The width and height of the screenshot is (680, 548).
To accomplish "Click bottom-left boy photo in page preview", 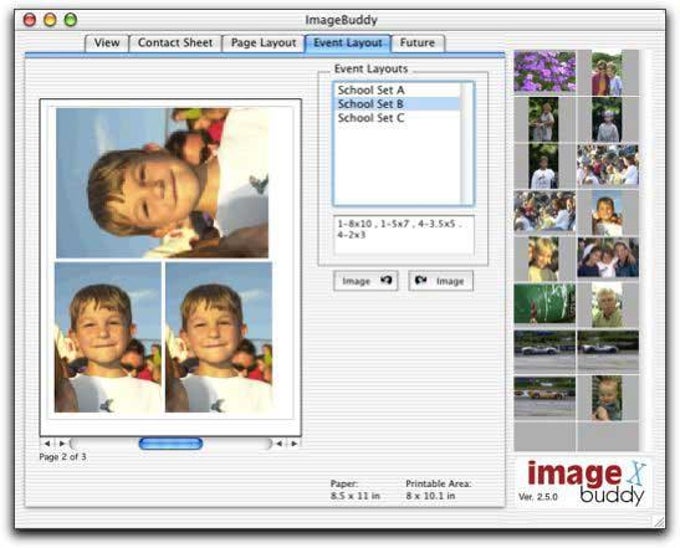I will [108, 337].
